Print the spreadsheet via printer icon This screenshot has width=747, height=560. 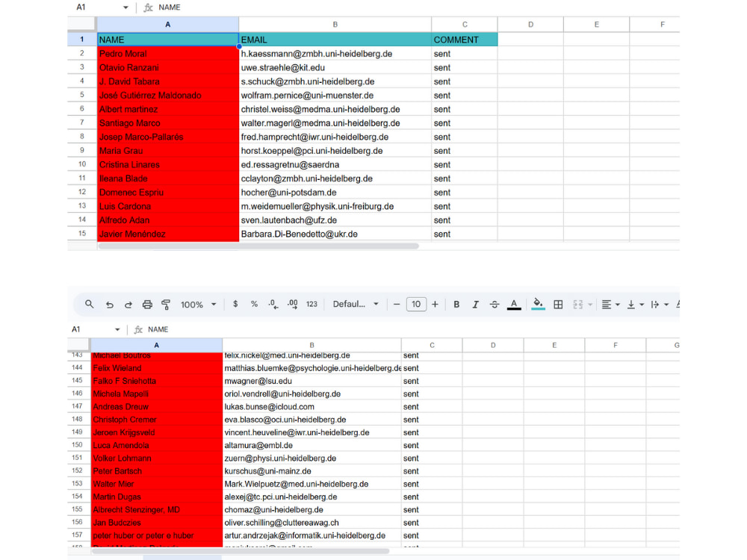point(147,305)
